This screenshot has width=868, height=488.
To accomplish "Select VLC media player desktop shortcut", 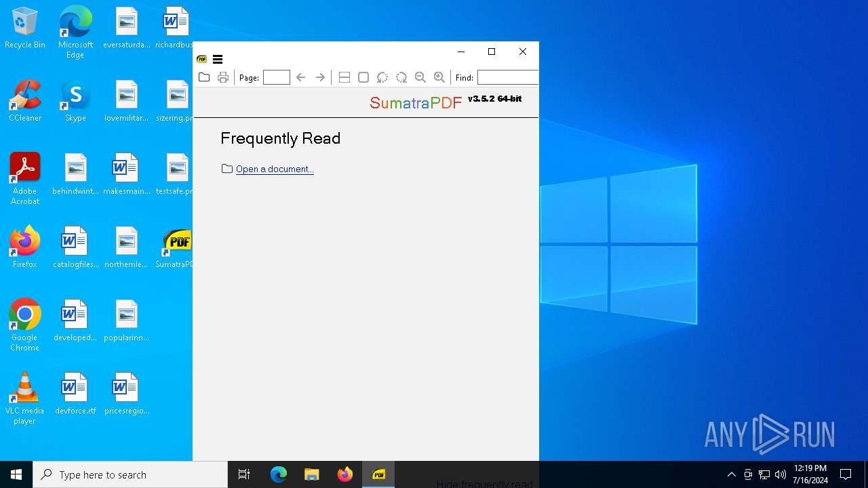I will click(25, 399).
